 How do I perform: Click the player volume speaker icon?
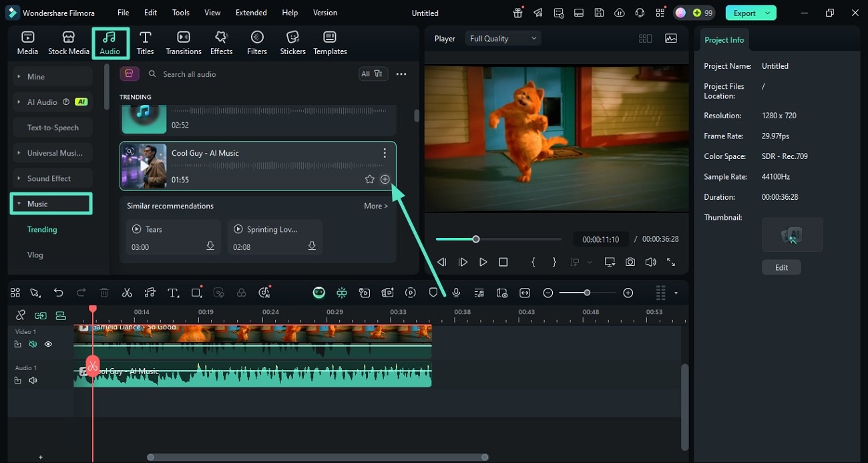650,263
